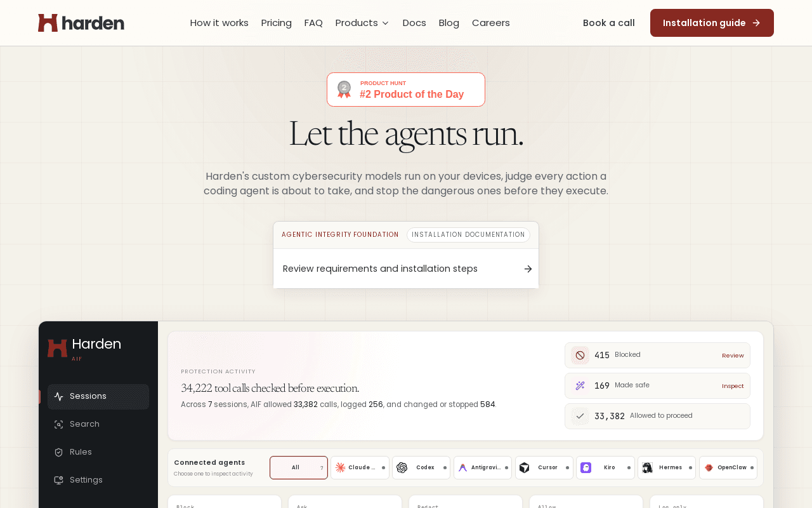This screenshot has width=812, height=508.
Task: Select the All connected agents tab
Action: [299, 467]
